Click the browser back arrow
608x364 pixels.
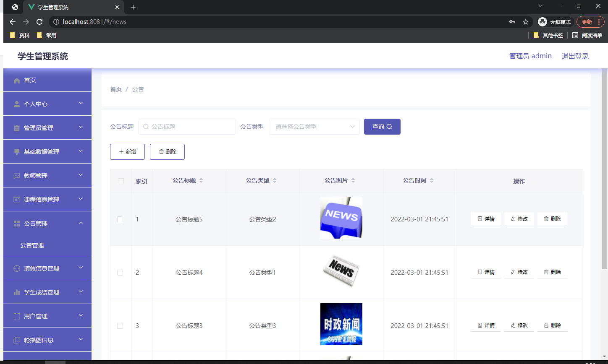tap(13, 22)
